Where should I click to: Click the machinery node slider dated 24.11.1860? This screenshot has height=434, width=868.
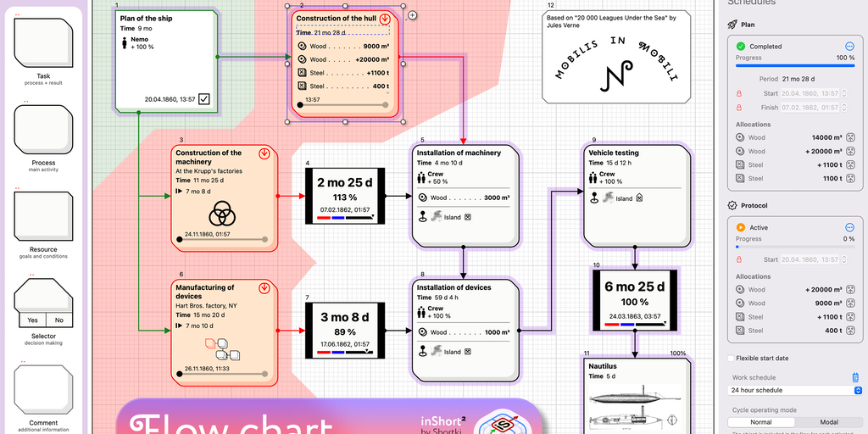click(x=222, y=239)
